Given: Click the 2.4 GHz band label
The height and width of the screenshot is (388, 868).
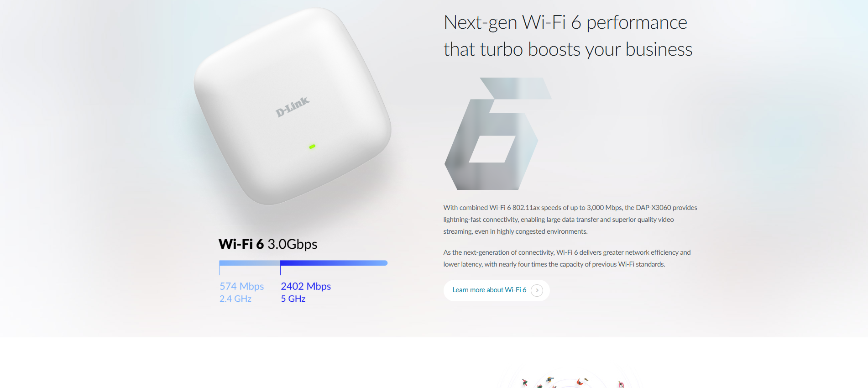Looking at the screenshot, I should [235, 299].
